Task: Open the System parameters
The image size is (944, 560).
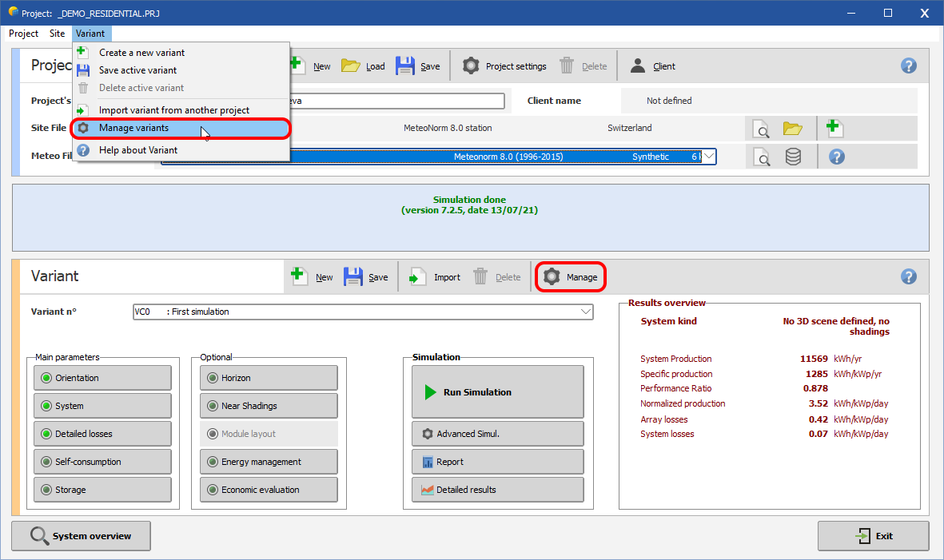Action: click(x=102, y=406)
